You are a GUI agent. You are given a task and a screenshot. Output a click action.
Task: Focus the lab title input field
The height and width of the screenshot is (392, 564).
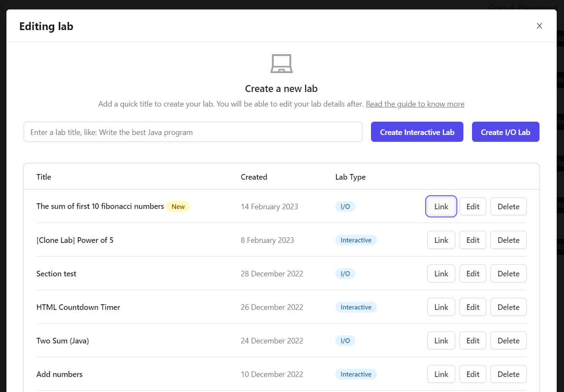tap(193, 132)
